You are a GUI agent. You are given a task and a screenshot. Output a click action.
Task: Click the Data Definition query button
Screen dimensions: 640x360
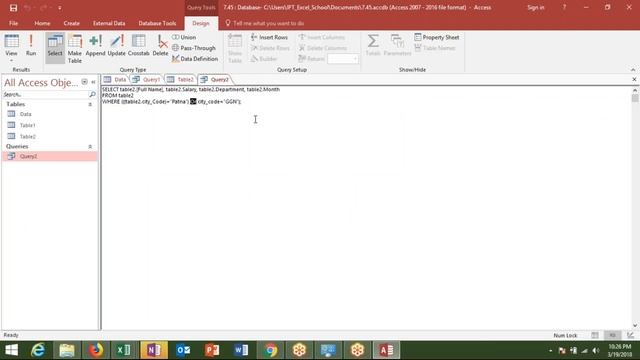195,59
